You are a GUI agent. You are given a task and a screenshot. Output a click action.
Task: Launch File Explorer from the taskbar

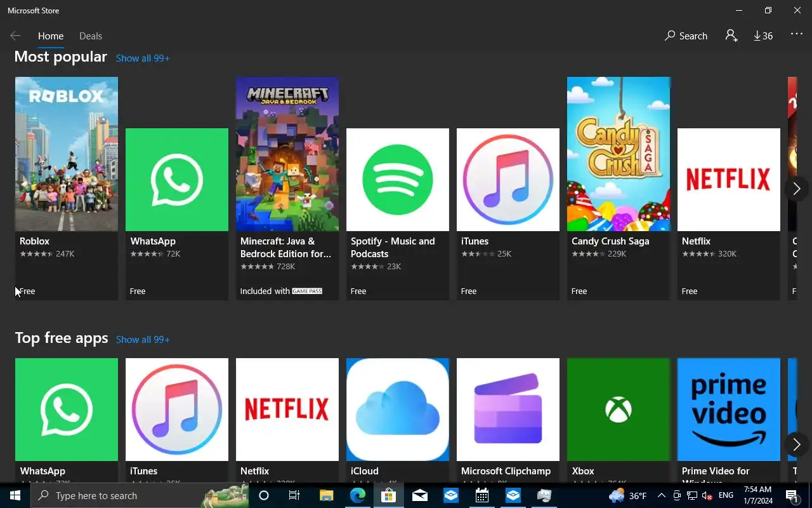coord(326,495)
